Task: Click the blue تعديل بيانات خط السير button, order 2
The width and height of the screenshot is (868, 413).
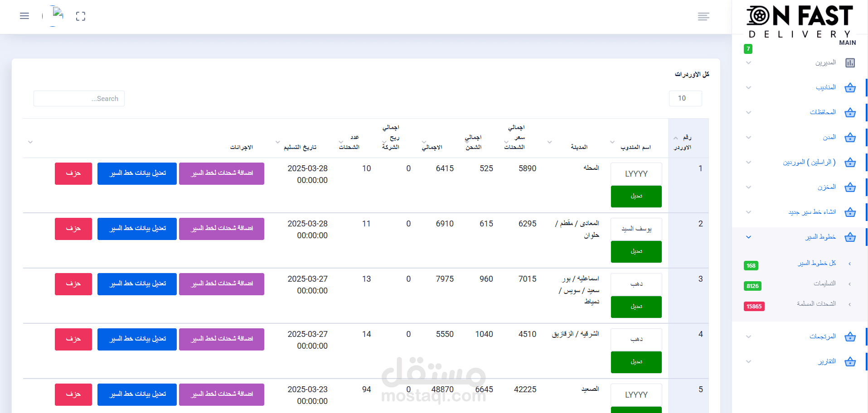Action: (137, 229)
